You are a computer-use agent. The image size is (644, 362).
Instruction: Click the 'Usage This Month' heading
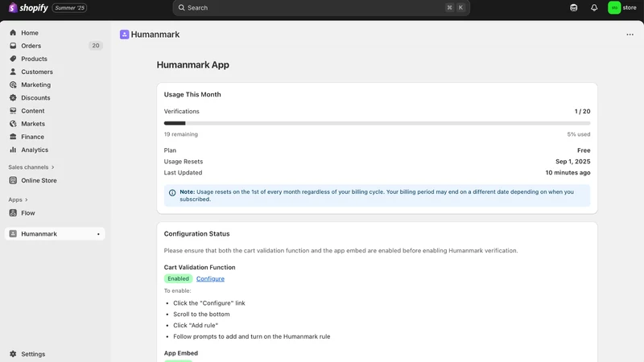(x=192, y=94)
